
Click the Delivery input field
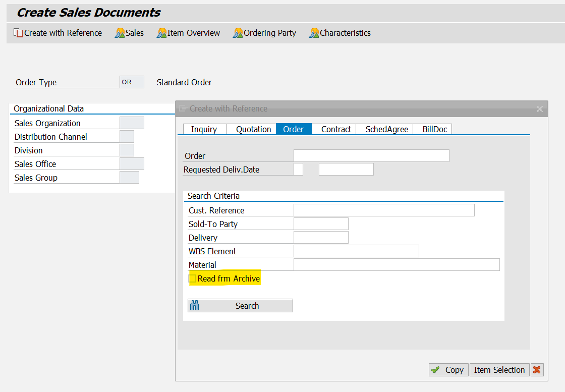pos(321,238)
